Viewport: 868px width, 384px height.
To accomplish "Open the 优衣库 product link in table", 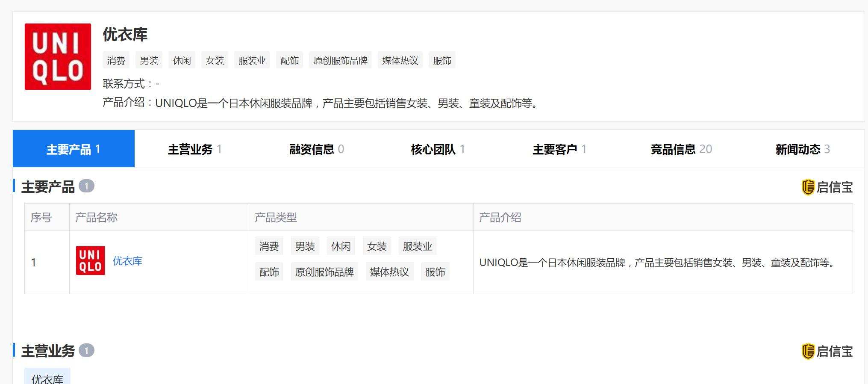I will tap(127, 261).
